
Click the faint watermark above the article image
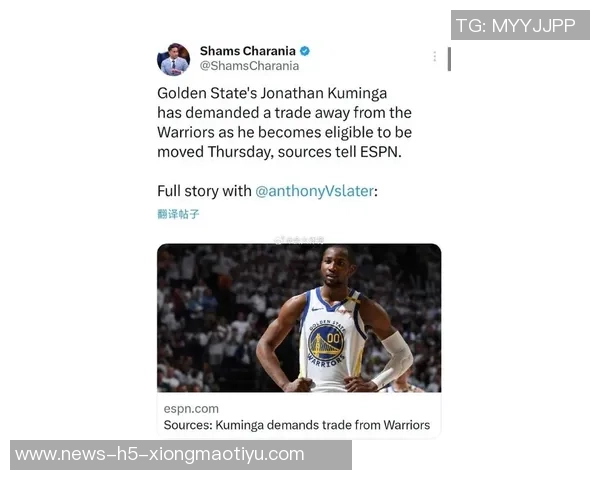299,240
